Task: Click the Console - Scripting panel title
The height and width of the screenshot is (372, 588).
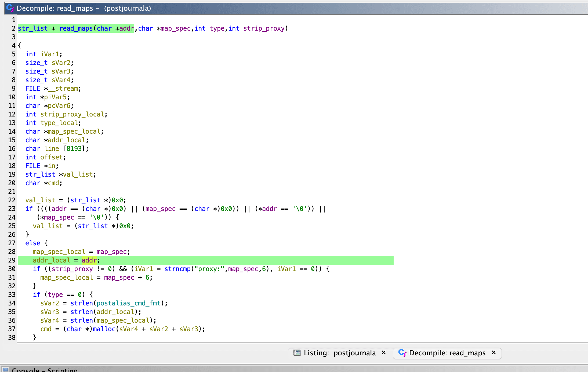Action: [45, 370]
